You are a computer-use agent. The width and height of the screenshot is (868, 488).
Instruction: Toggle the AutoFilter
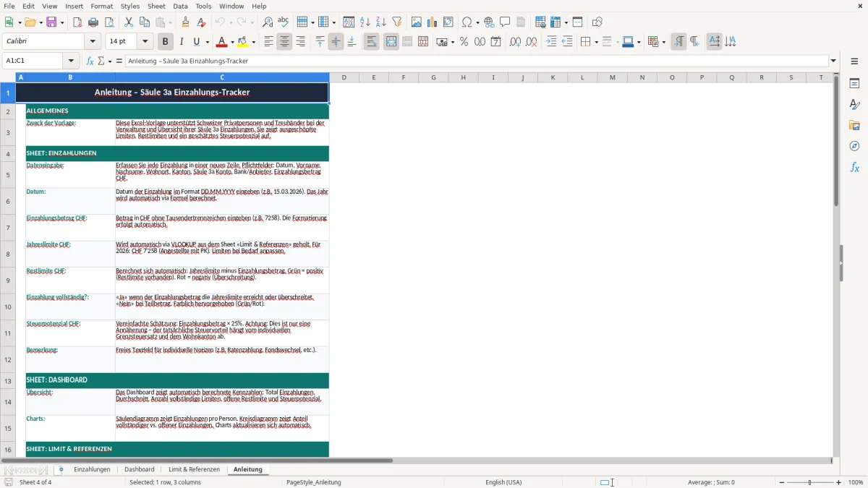(x=397, y=22)
